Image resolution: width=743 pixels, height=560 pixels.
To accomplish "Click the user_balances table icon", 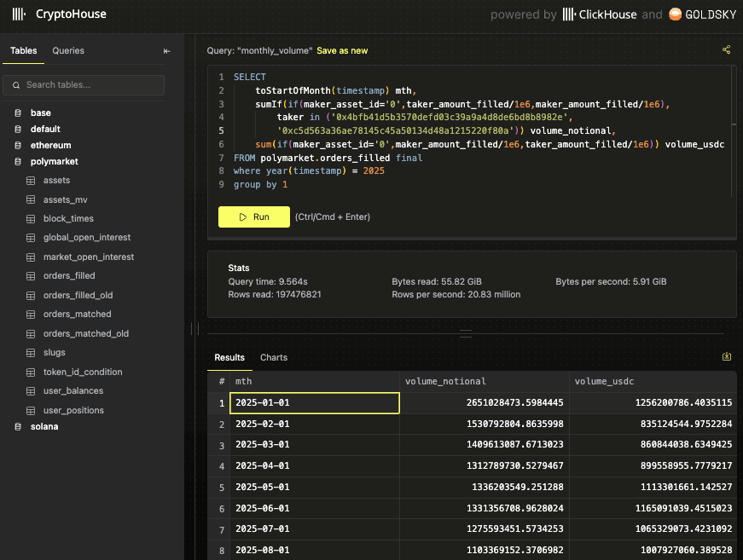I will tap(31, 391).
